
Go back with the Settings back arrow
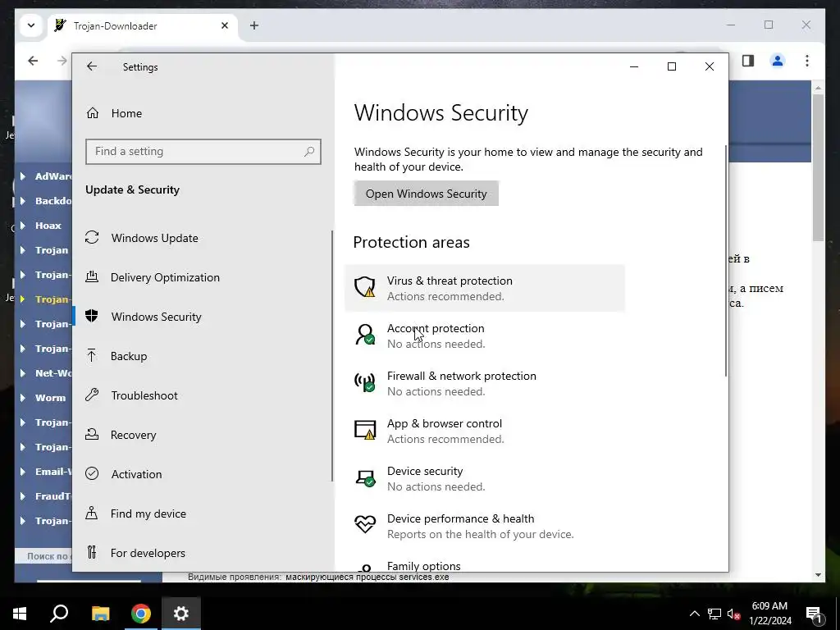(92, 66)
